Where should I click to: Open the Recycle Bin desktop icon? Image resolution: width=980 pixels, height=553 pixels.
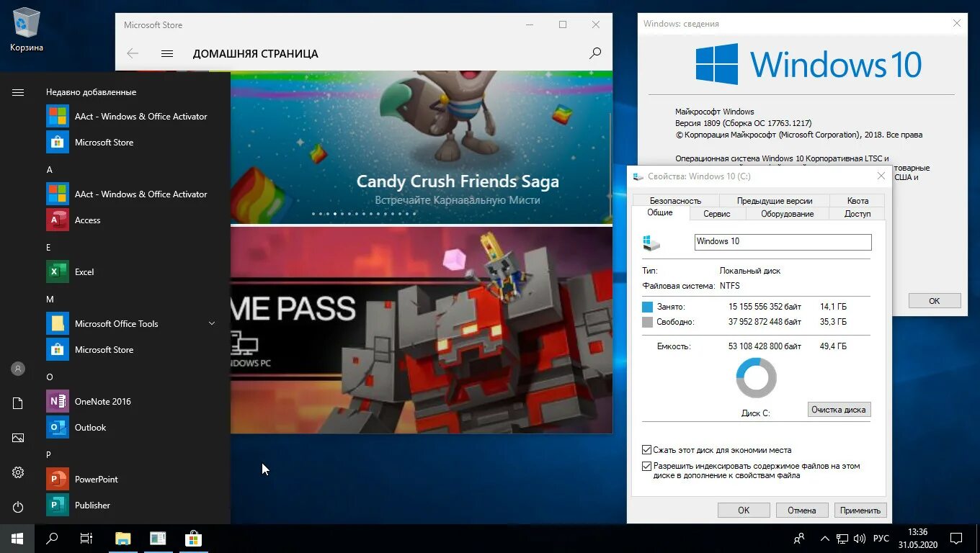coord(27,30)
